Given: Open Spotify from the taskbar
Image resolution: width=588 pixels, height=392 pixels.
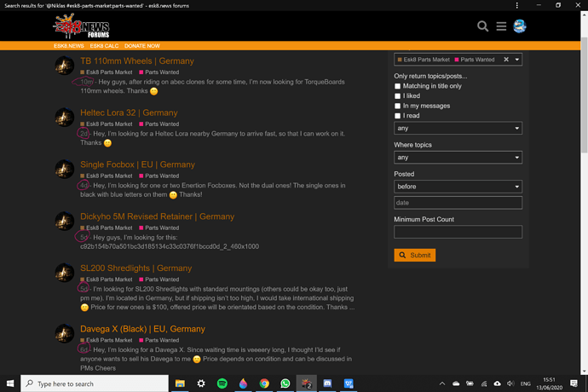Looking at the screenshot, I should pos(222,384).
